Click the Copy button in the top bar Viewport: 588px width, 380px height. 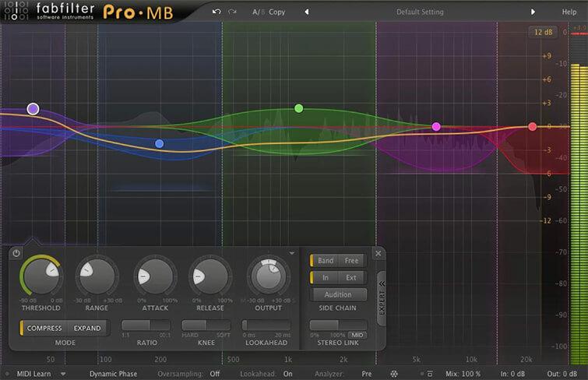tap(276, 12)
